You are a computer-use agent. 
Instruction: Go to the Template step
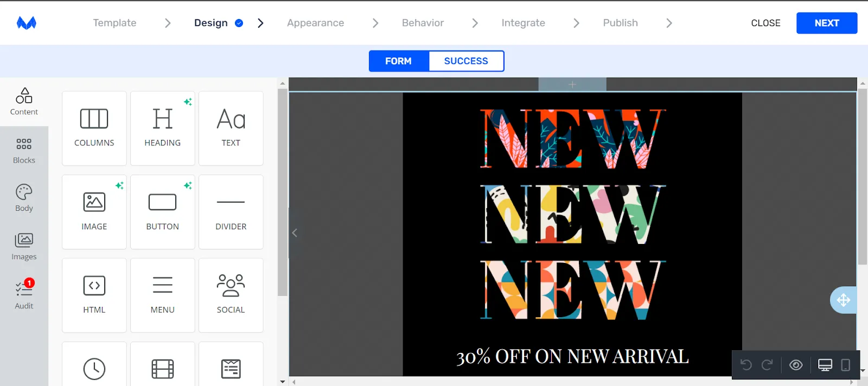pyautogui.click(x=114, y=23)
